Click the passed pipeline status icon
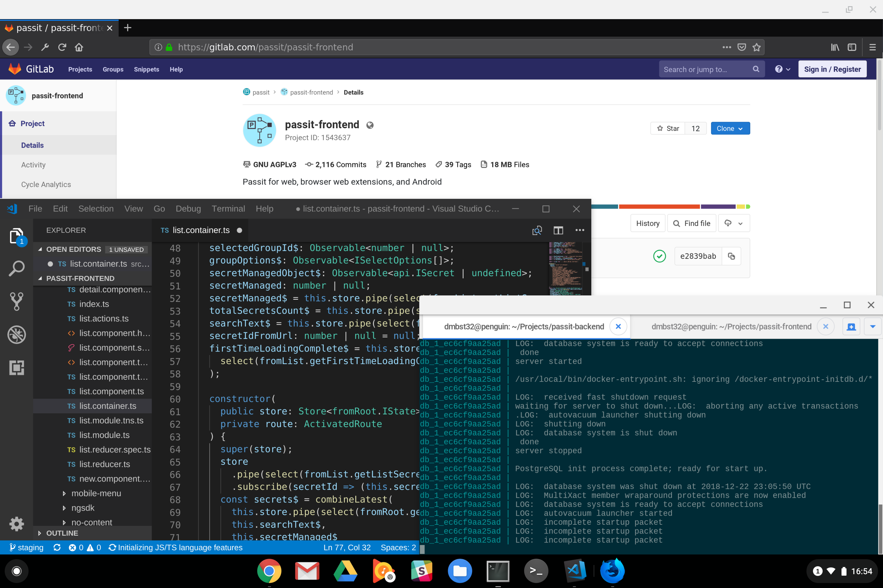The image size is (883, 588). 659,256
